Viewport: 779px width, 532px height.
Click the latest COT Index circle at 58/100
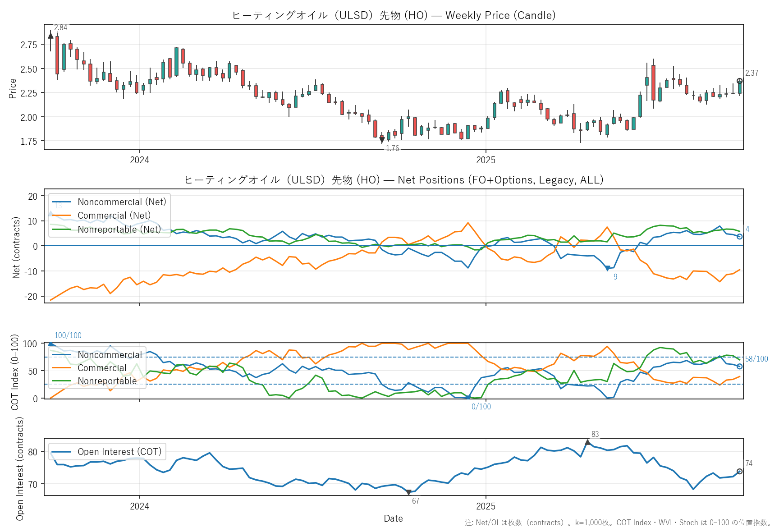tap(739, 367)
